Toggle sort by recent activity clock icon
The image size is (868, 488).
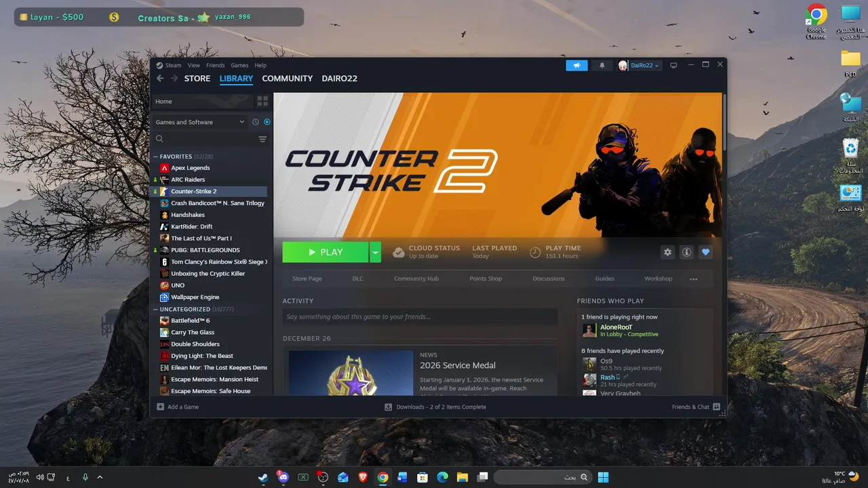coord(256,122)
